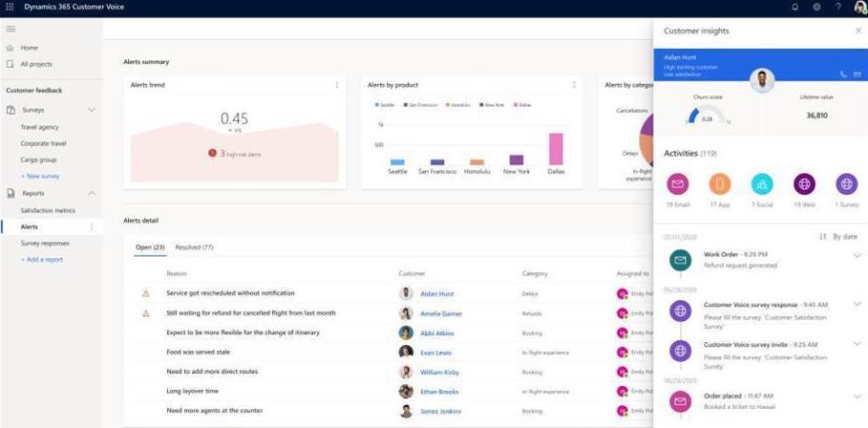868x428 pixels.
Task: Click the help question mark icon
Action: click(838, 8)
